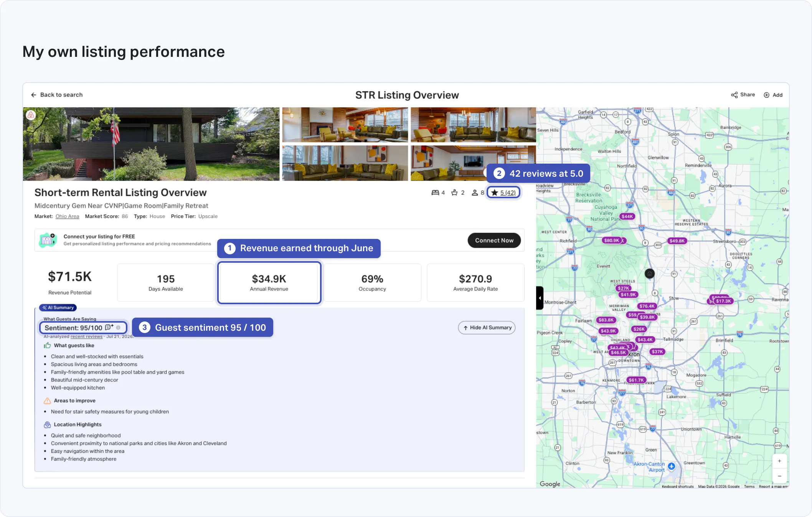Click the Google logo on map
This screenshot has height=517, width=812.
[550, 484]
